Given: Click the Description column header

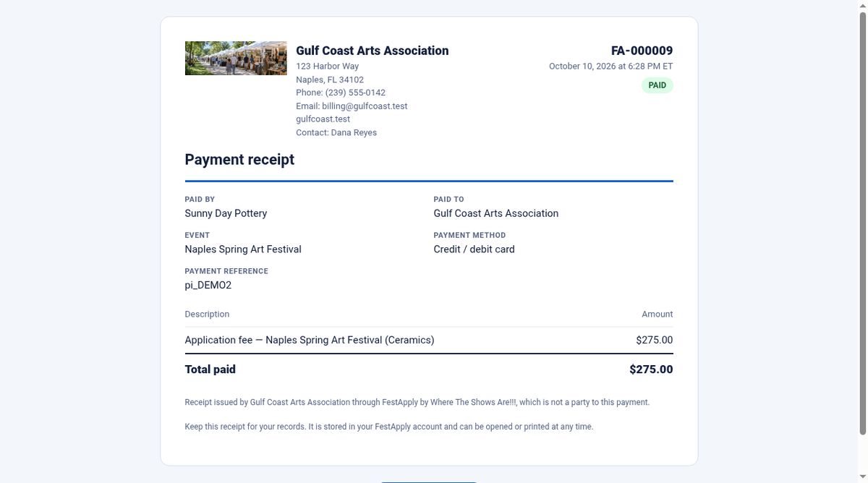Looking at the screenshot, I should tap(207, 314).
